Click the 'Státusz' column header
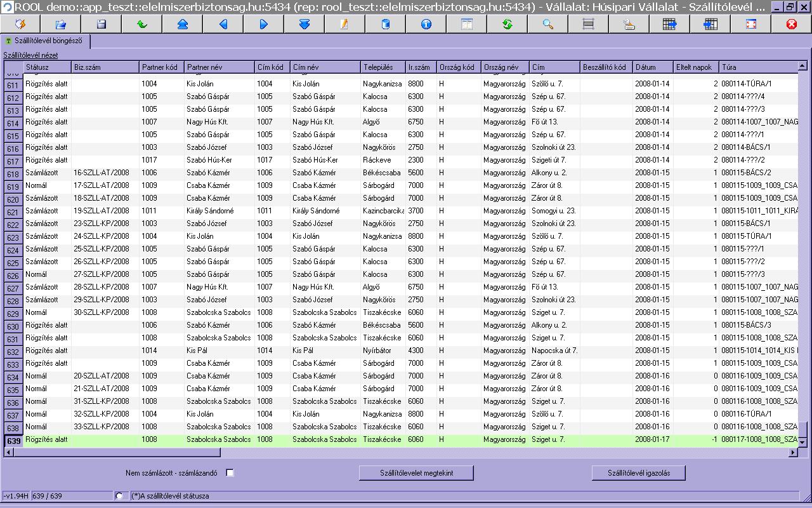Image resolution: width=812 pixels, height=508 pixels. 48,67
